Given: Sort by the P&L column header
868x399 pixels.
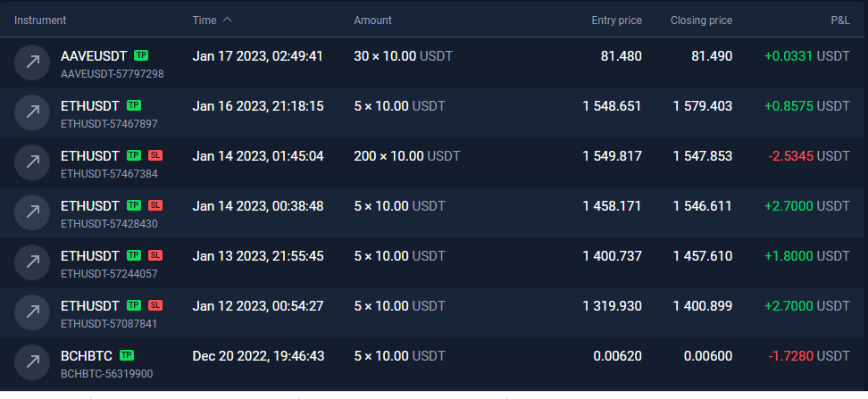Looking at the screenshot, I should click(x=839, y=21).
